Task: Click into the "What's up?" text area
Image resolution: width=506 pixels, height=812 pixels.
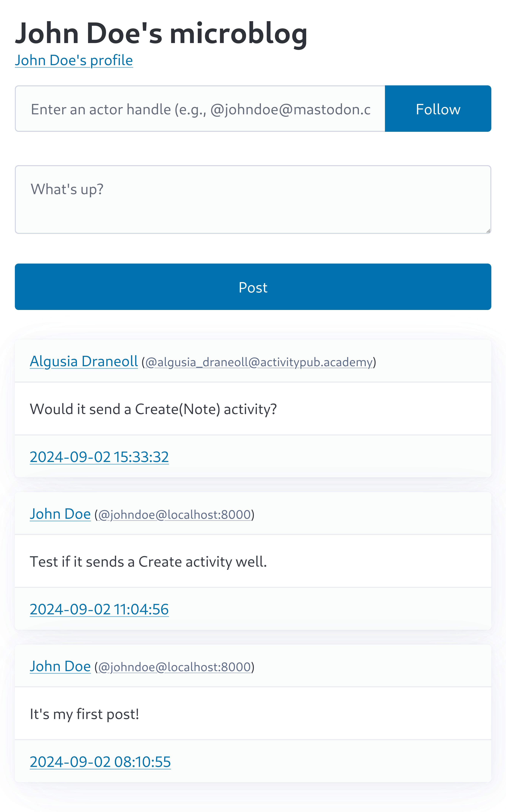Action: point(253,199)
